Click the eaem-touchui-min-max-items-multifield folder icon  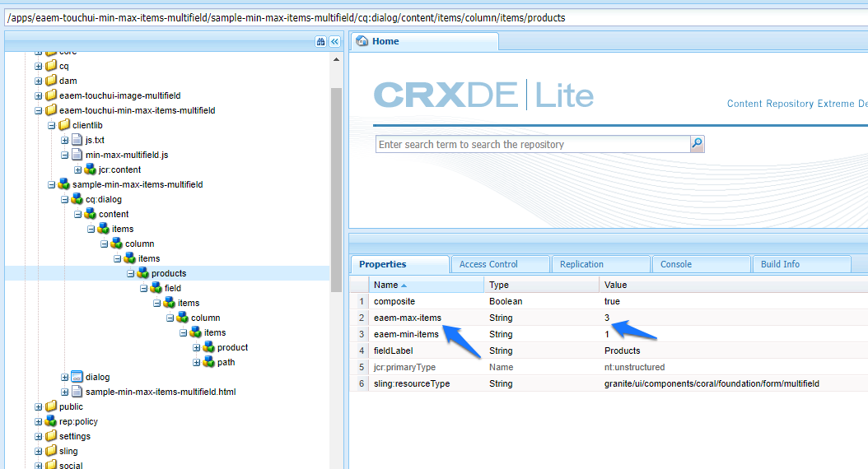[52, 110]
